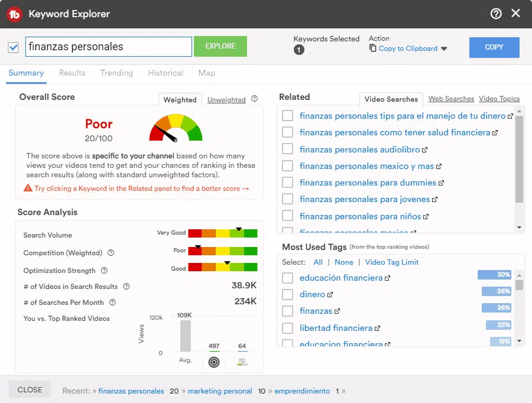Open the Map tab
This screenshot has width=532, height=403.
click(x=207, y=73)
